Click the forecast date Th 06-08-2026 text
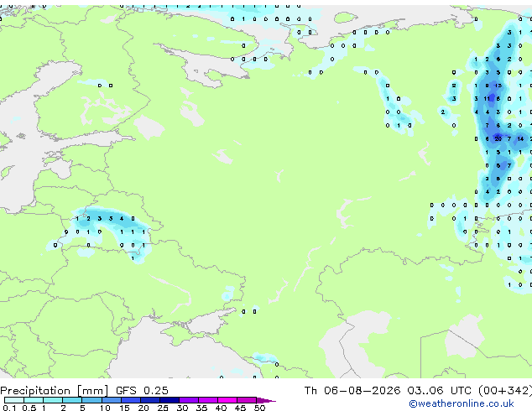This screenshot has width=532, height=411. pyautogui.click(x=352, y=391)
